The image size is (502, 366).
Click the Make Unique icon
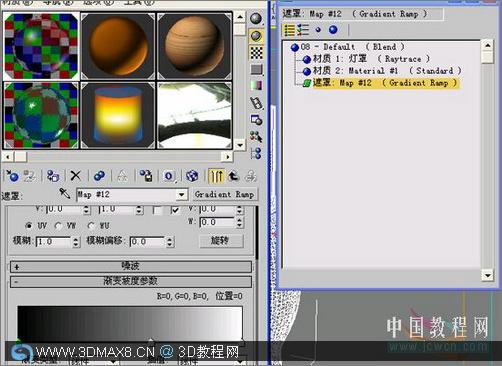122,176
